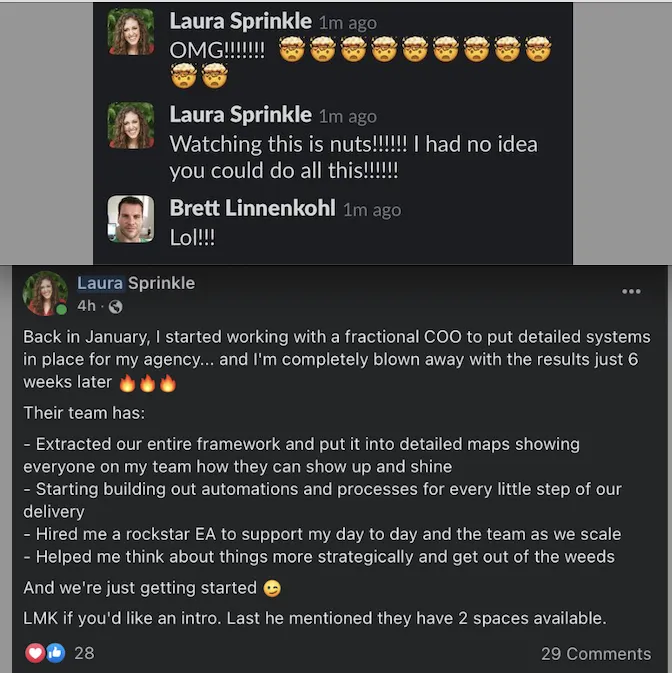
Task: Click the globe public audience icon
Action: 115,306
